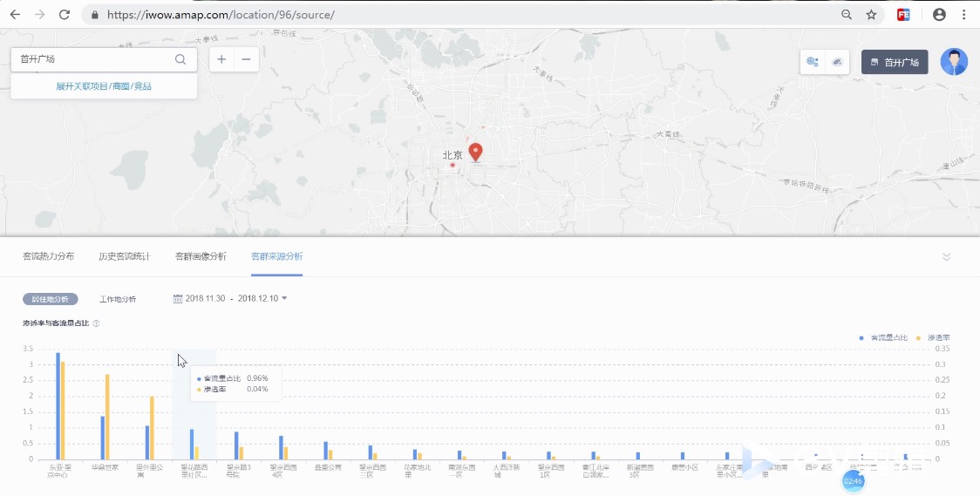Click the browser forward arrow
This screenshot has height=496, width=980.
pyautogui.click(x=39, y=14)
